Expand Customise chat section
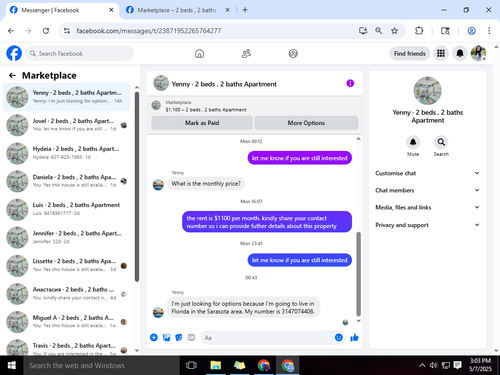This screenshot has height=375, width=500. coord(427,173)
